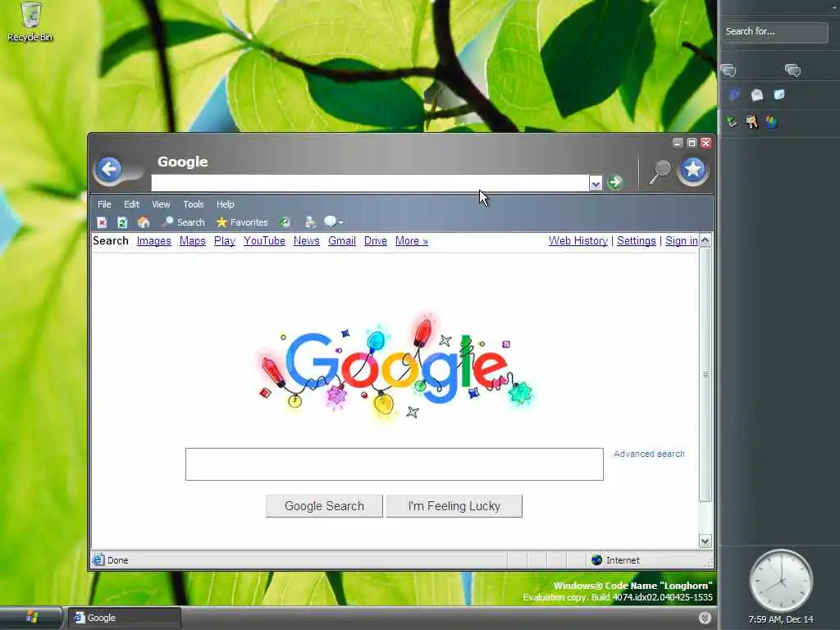The image size is (840, 630).
Task: Click the address bar input field
Action: pos(370,183)
